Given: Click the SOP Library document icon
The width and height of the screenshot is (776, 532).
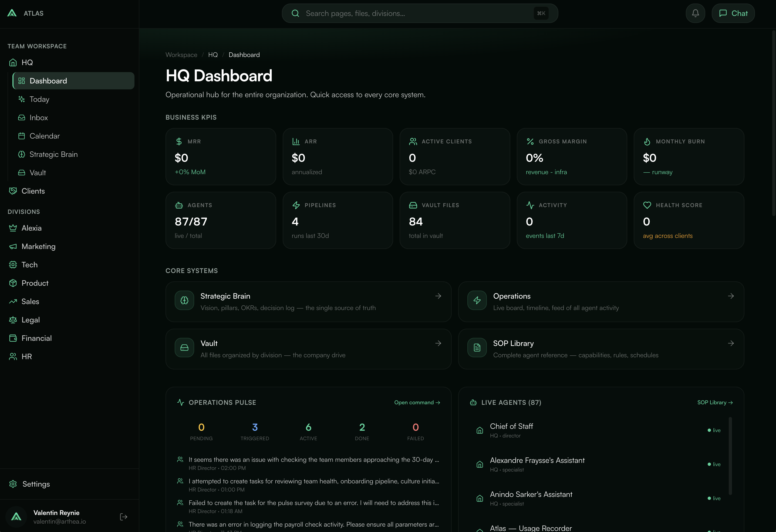Looking at the screenshot, I should [477, 348].
